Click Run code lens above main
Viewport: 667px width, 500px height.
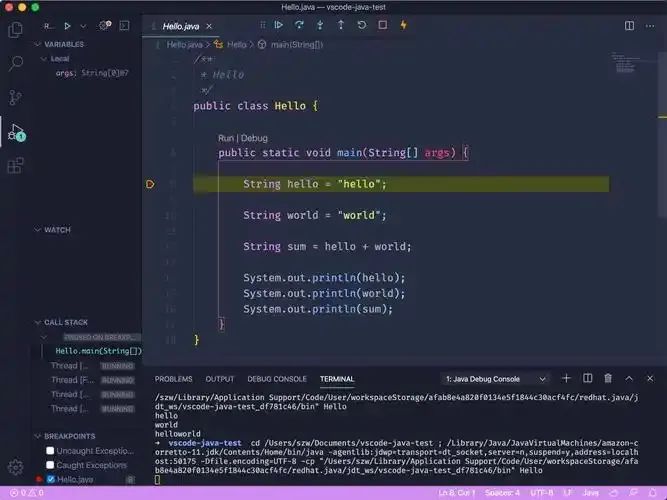[225, 138]
